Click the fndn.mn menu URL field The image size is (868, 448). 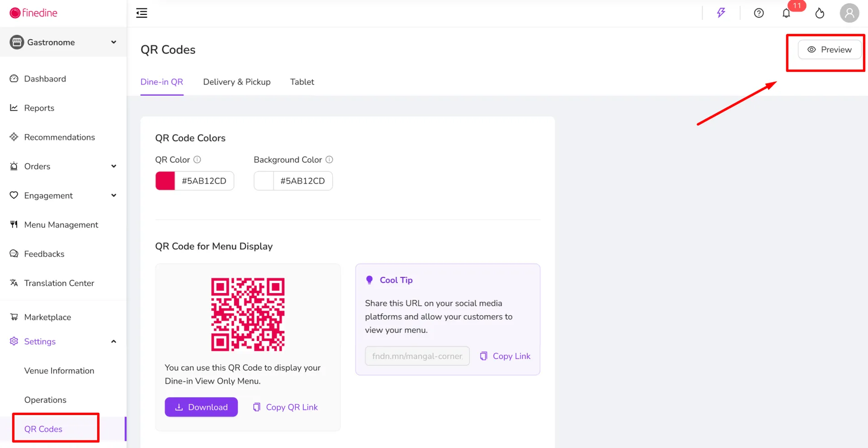click(x=417, y=356)
